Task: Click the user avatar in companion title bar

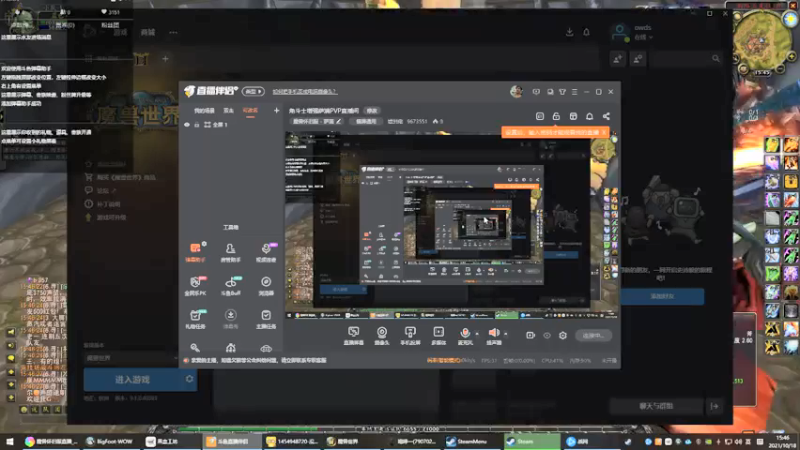Action: click(516, 91)
